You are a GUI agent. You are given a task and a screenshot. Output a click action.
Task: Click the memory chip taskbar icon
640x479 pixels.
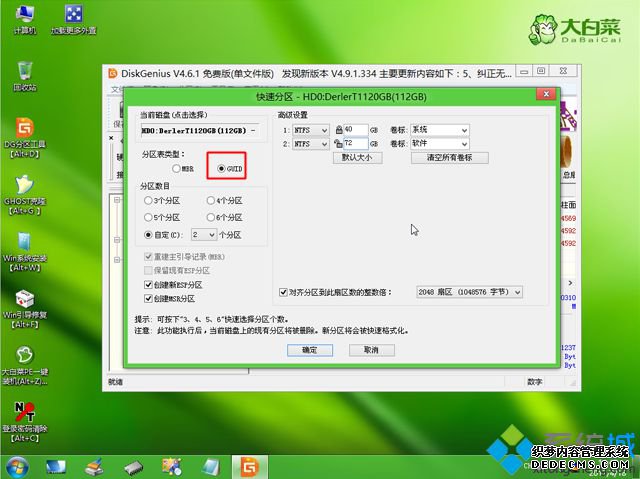[x=133, y=468]
